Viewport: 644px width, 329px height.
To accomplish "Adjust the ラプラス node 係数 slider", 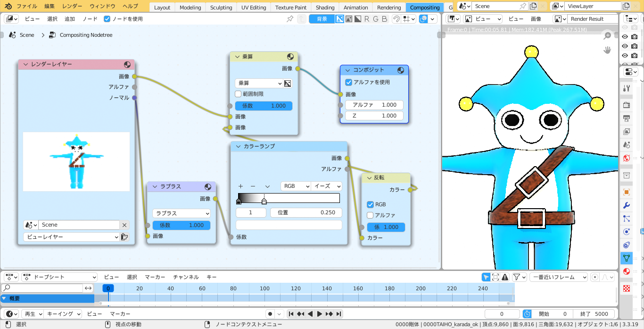I will [x=181, y=225].
